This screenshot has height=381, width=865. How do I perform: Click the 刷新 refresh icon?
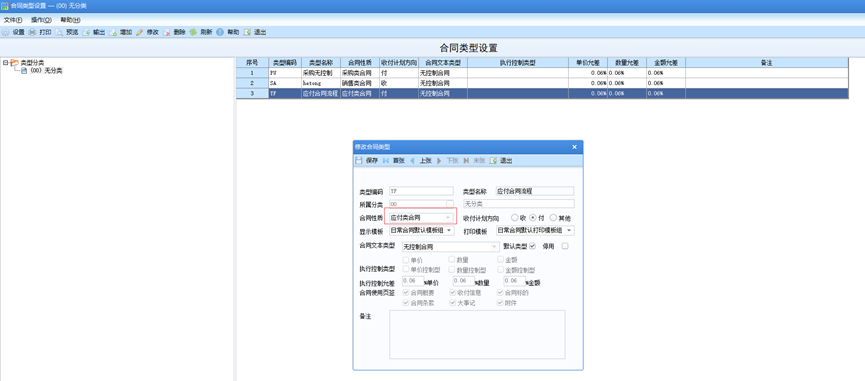[193, 33]
